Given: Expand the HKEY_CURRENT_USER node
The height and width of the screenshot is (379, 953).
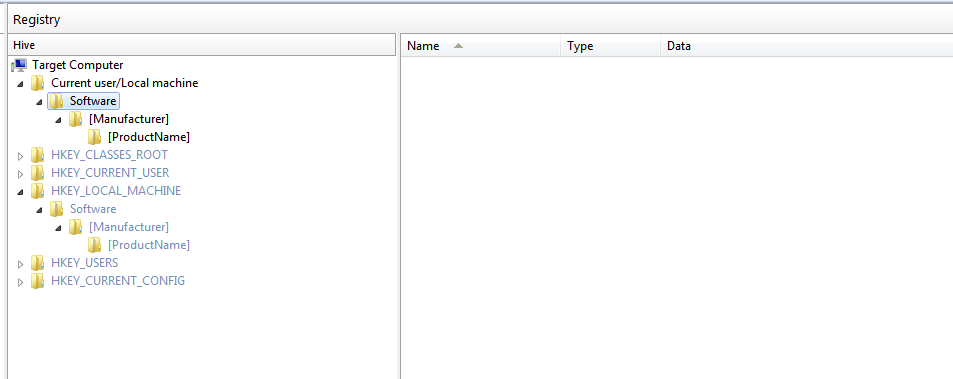Looking at the screenshot, I should tap(21, 174).
